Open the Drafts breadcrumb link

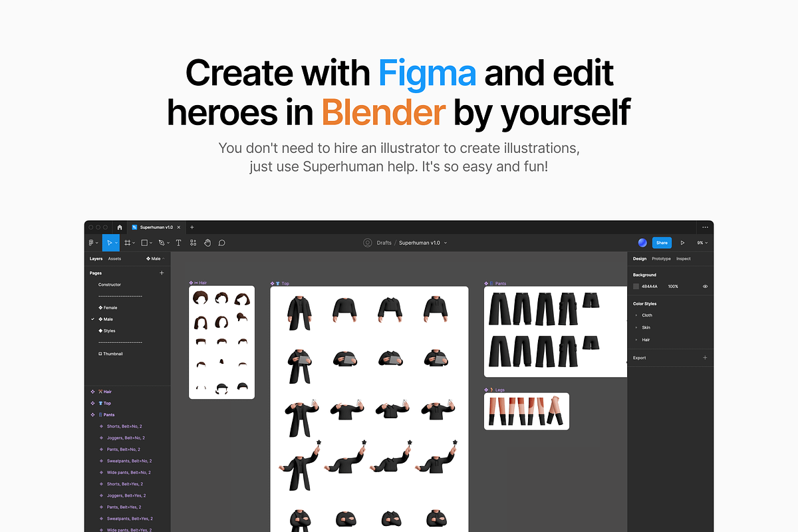(x=384, y=243)
